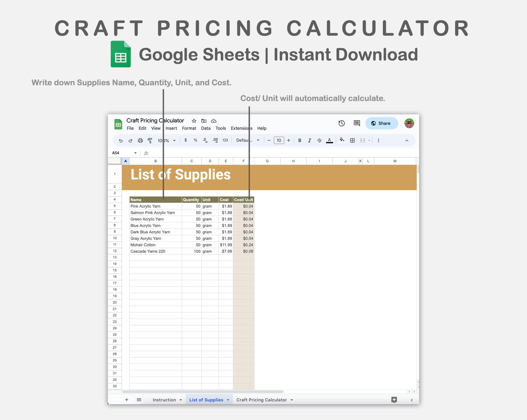This screenshot has width=527, height=420.
Task: Format selection as percent
Action: [x=195, y=140]
